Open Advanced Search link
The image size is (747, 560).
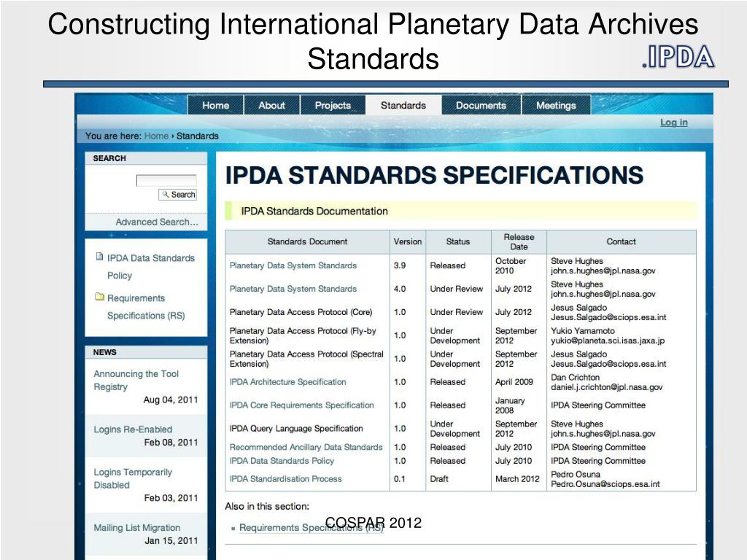pos(157,222)
